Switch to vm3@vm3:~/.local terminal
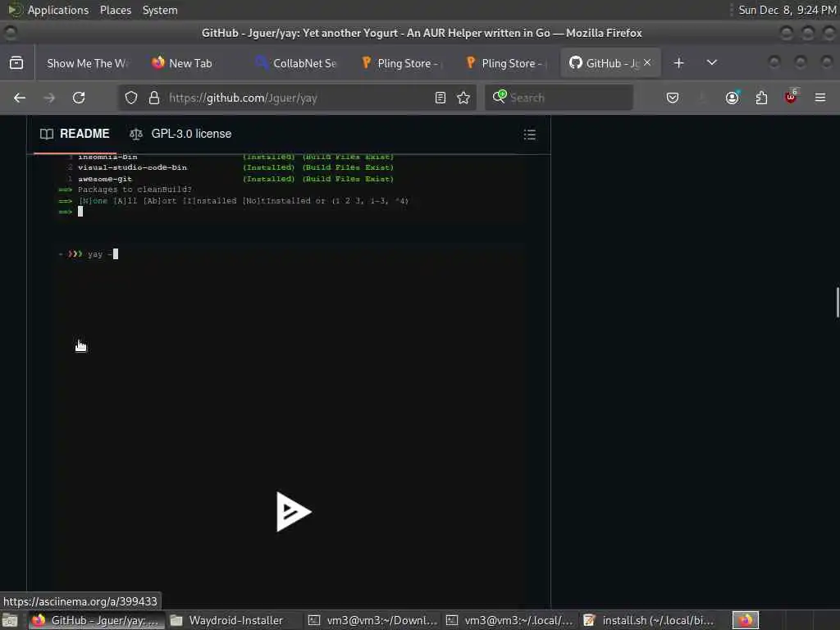This screenshot has width=840, height=630. (x=510, y=620)
